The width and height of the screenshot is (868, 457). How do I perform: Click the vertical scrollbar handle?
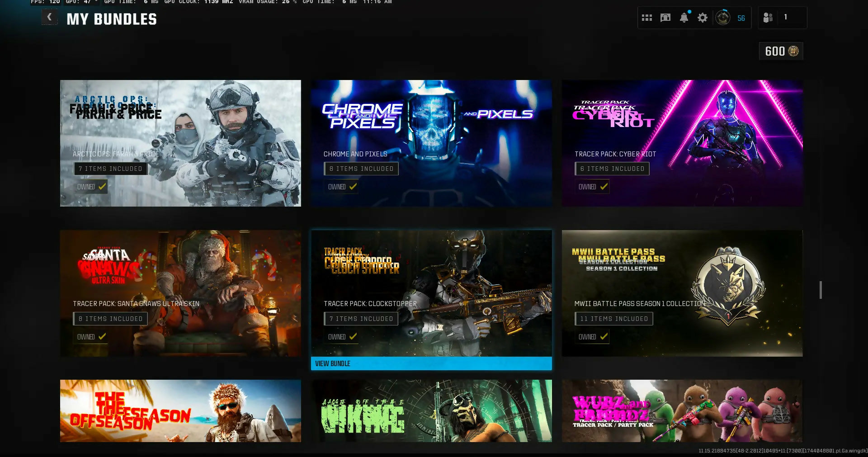[x=821, y=290]
